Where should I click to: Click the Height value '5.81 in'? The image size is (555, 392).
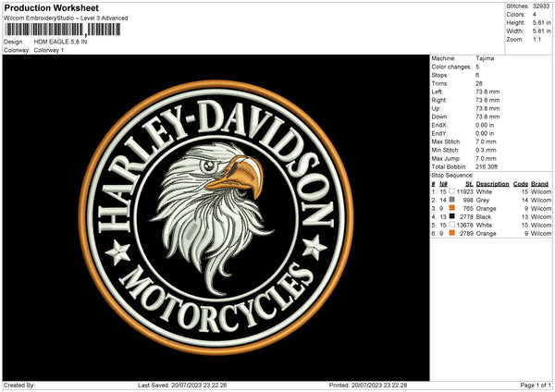541,22
